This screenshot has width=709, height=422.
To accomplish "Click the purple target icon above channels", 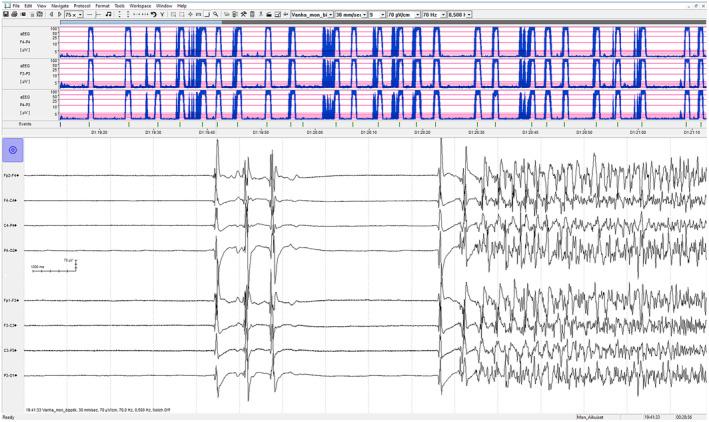I will pyautogui.click(x=12, y=149).
